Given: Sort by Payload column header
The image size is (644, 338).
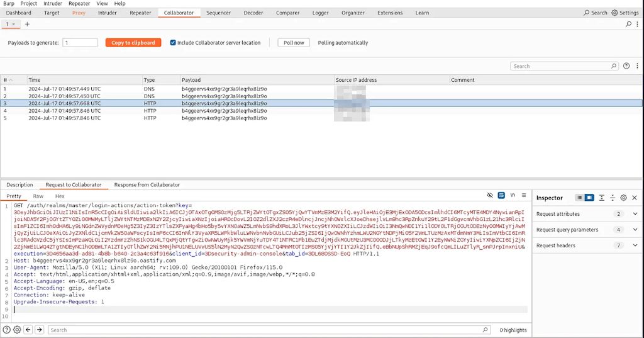Looking at the screenshot, I should [x=257, y=80].
